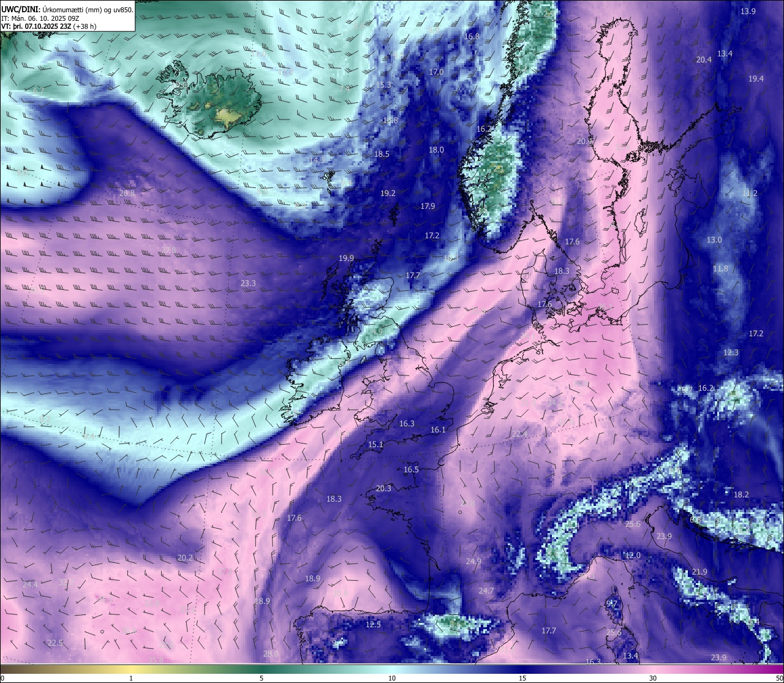
Task: Click the map value 18.2
Action: click(741, 495)
